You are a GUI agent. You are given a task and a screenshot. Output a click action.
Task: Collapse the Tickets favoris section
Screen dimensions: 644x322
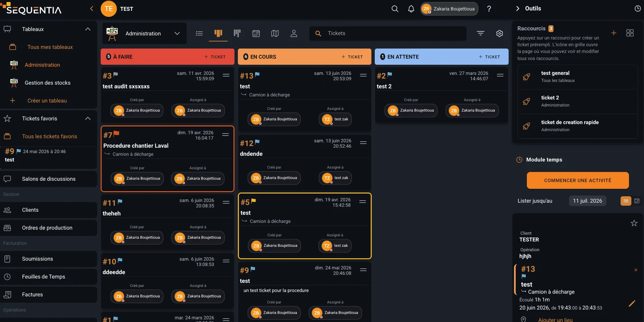(x=88, y=118)
